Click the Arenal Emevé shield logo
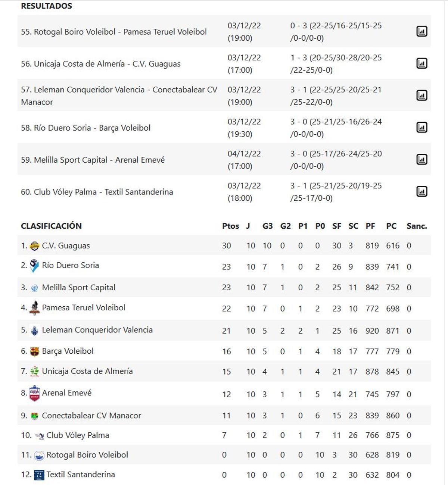This screenshot has height=485, width=448. (34, 392)
